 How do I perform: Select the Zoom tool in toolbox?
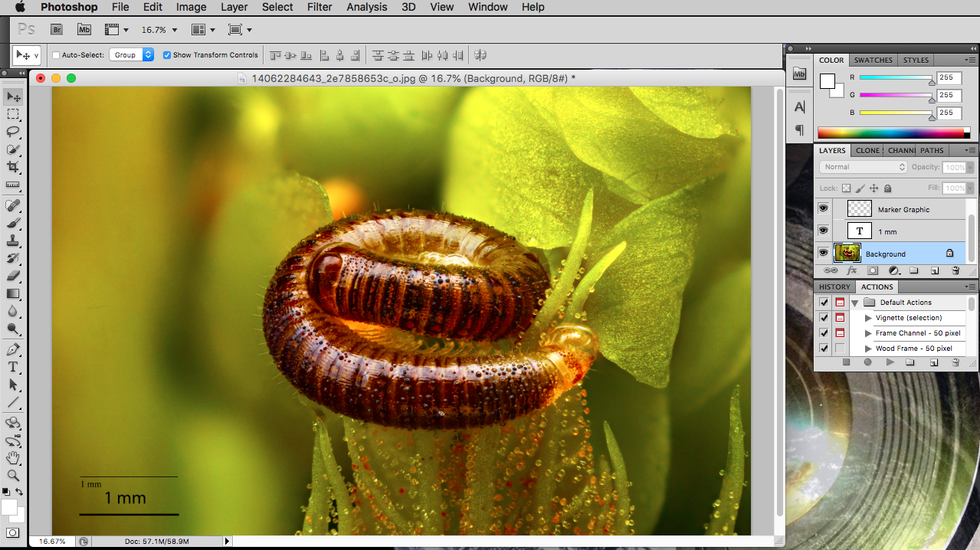13,476
